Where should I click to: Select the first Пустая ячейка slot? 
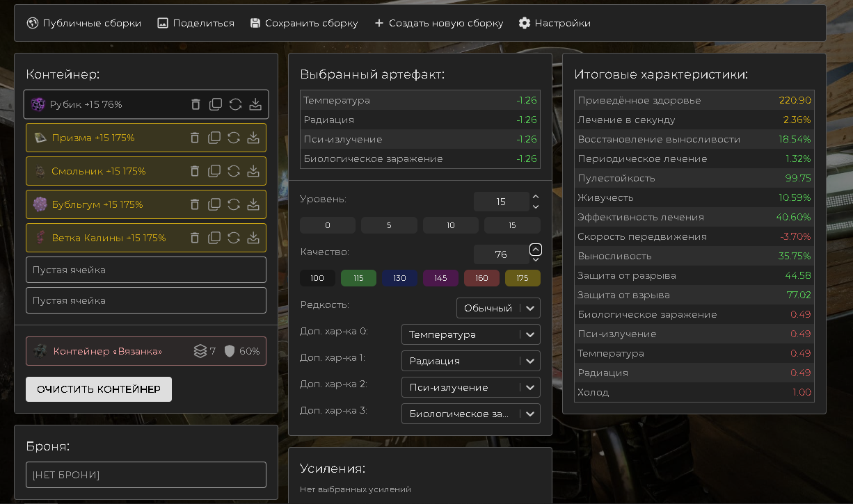[146, 270]
